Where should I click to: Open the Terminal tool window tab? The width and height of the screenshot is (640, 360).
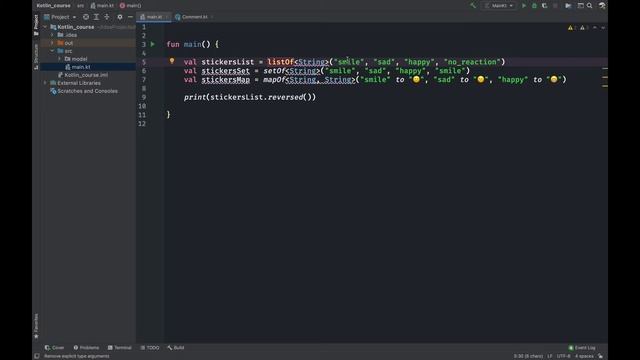[x=120, y=348]
